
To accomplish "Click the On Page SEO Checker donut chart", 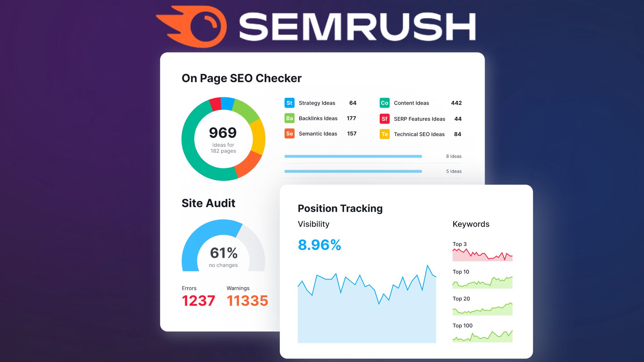I will point(222,136).
